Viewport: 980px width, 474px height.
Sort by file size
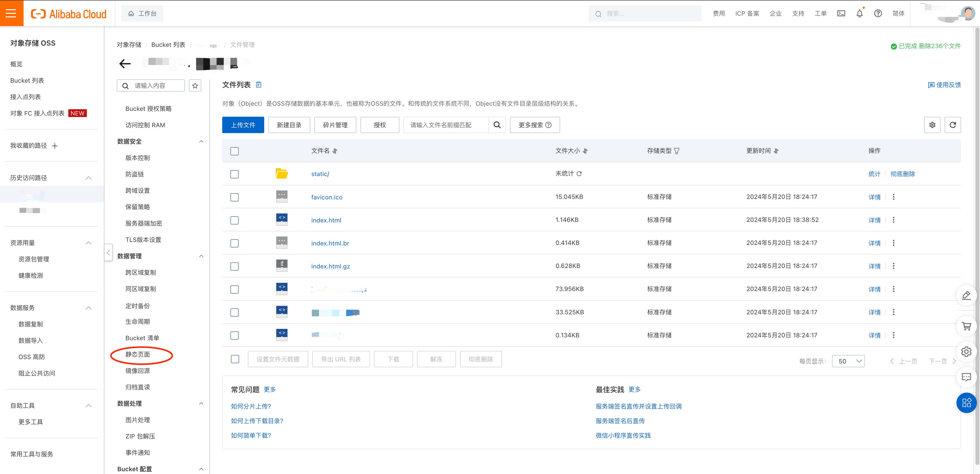click(x=585, y=151)
